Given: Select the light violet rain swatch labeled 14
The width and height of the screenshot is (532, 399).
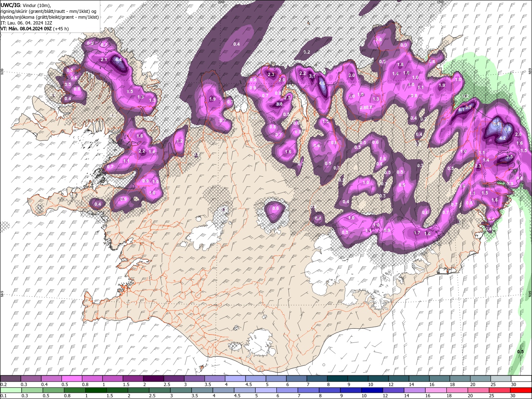Looking at the screenshot, I should point(414,390).
